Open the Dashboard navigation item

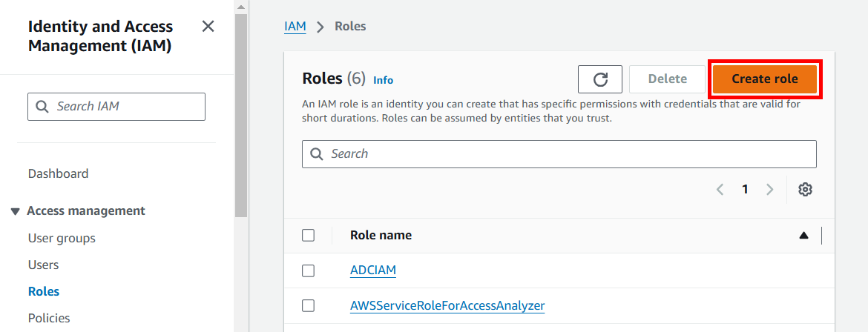[x=58, y=173]
